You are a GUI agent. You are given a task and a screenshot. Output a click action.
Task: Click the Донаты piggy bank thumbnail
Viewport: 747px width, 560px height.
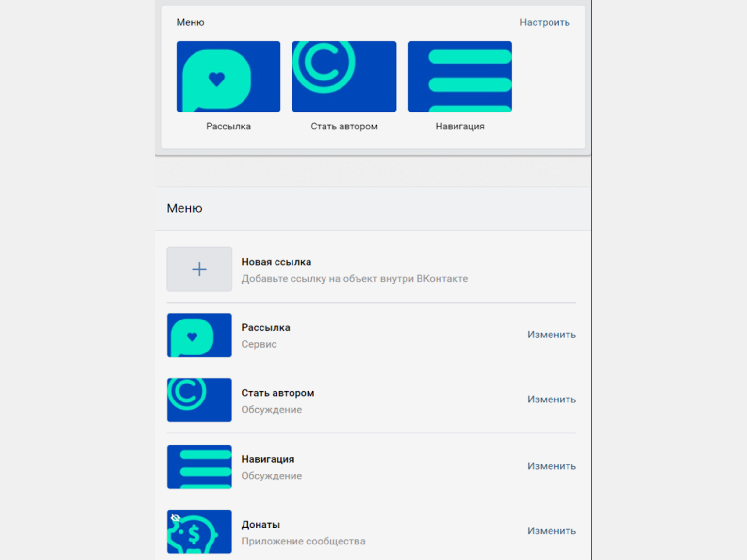199,532
